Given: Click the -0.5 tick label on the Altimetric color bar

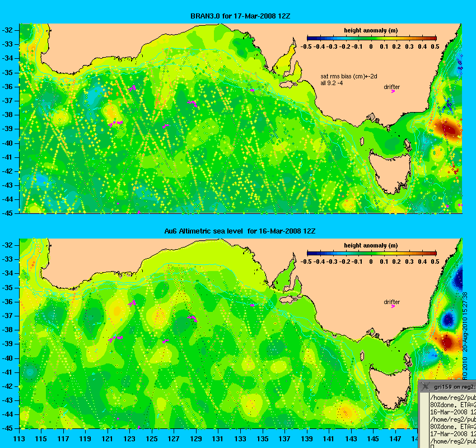Looking at the screenshot, I should click(306, 262).
